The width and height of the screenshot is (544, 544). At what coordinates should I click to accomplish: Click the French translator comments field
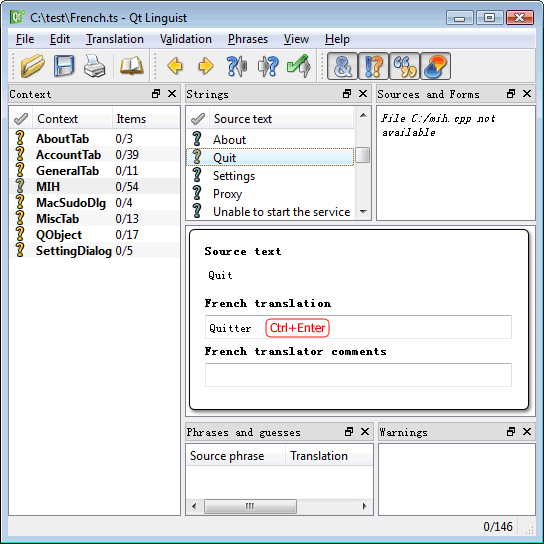[x=358, y=375]
